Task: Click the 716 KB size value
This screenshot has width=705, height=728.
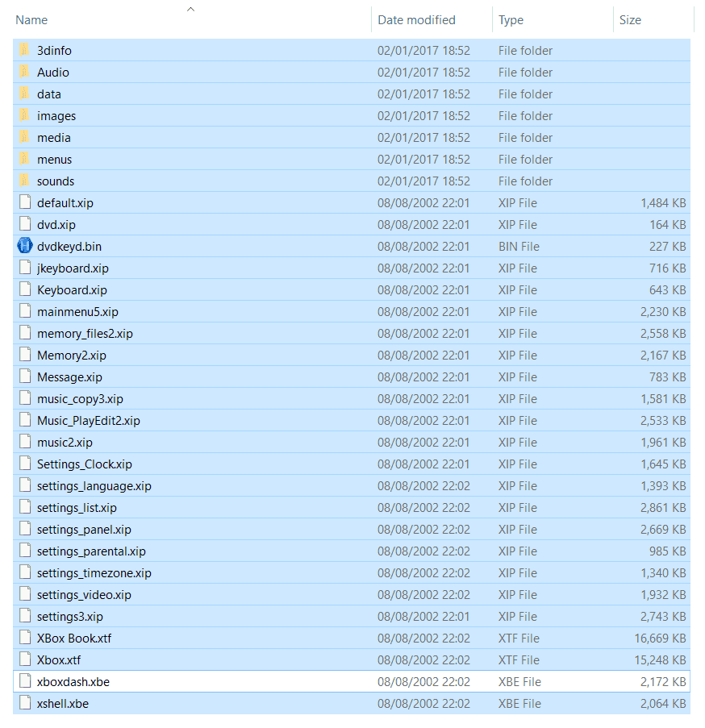Action: [x=667, y=268]
